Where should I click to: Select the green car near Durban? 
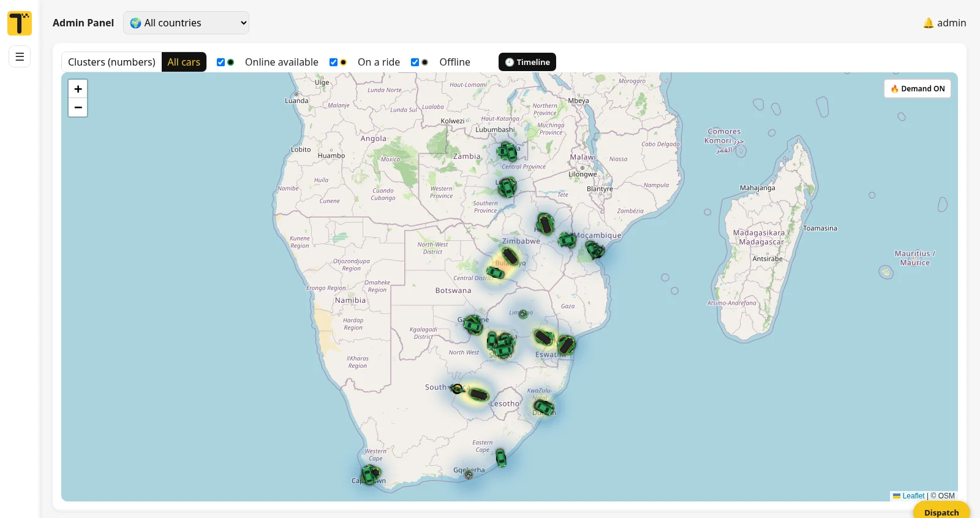[x=543, y=406]
